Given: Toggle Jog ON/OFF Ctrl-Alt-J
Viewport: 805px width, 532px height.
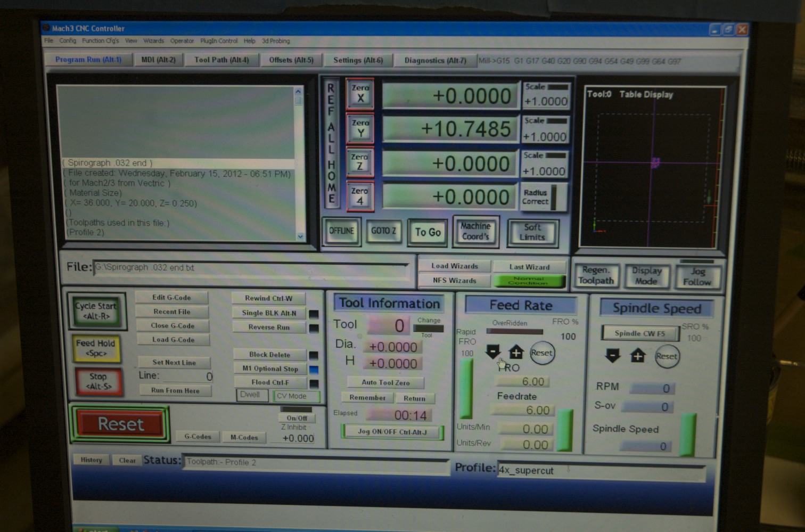Looking at the screenshot, I should (x=392, y=432).
